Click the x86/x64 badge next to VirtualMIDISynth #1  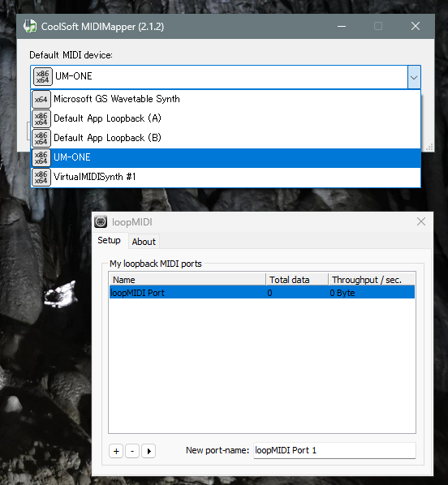(41, 178)
